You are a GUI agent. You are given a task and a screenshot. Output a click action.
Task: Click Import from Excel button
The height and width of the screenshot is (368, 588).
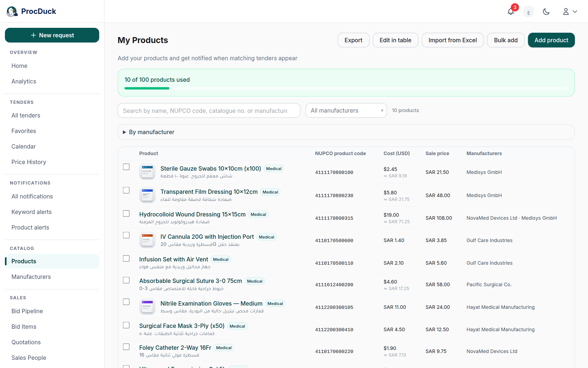(x=452, y=40)
